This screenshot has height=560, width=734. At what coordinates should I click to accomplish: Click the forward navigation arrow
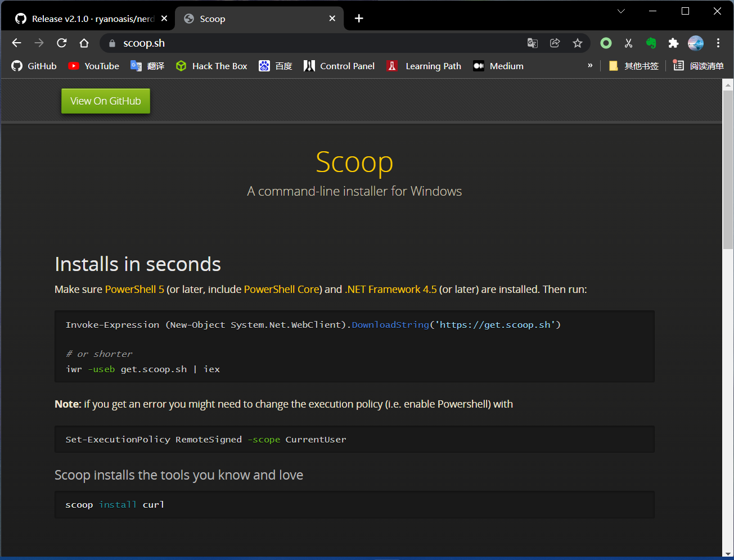coord(39,43)
